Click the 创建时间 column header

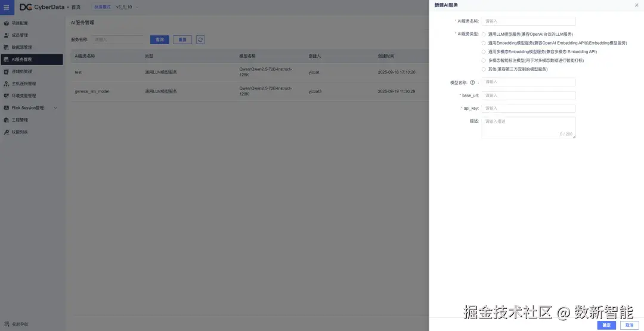pyautogui.click(x=386, y=56)
